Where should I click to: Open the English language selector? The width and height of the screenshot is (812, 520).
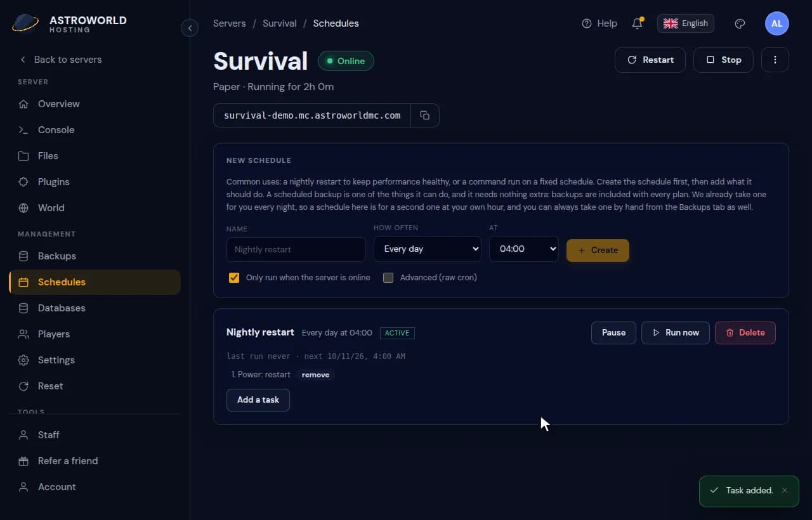[x=686, y=23]
